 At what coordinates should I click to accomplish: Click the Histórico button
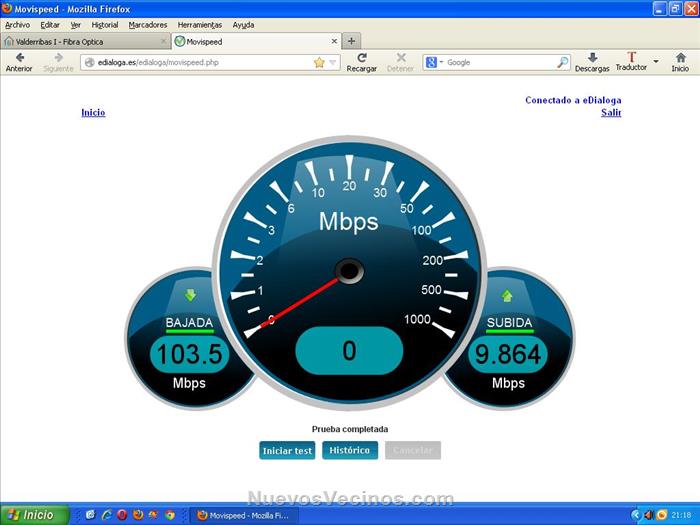(350, 451)
